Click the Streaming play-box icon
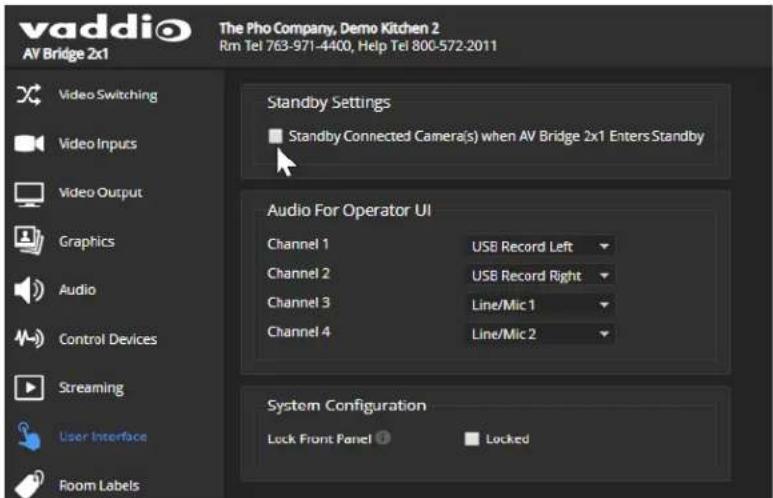The image size is (773, 498). coord(29,388)
